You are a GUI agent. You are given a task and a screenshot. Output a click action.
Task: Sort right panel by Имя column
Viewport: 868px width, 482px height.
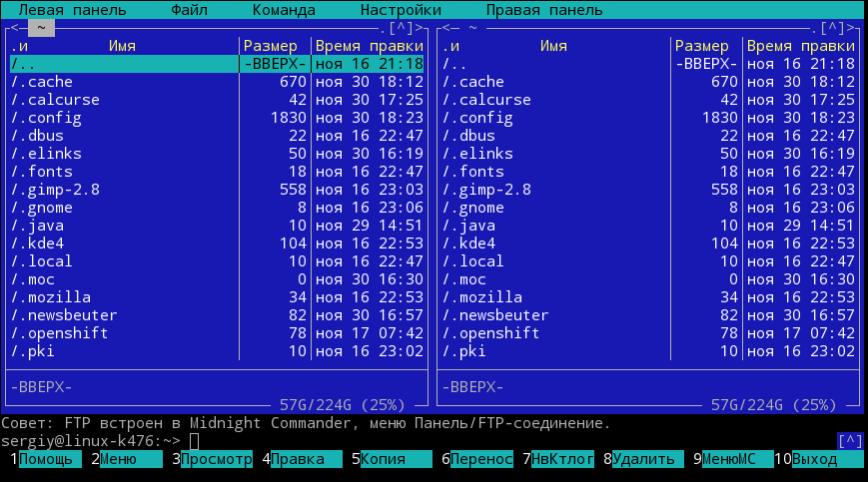pyautogui.click(x=553, y=46)
